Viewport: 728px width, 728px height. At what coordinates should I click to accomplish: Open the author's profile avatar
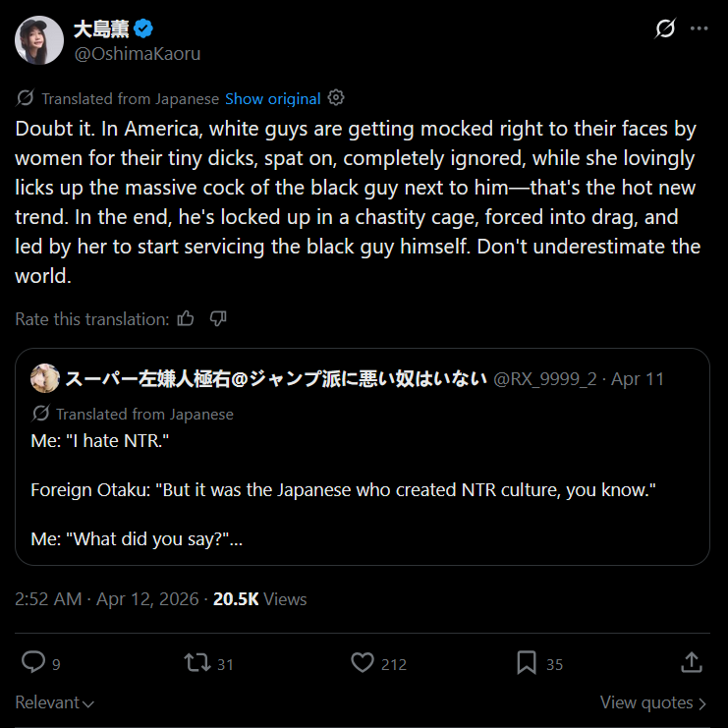coord(39,40)
